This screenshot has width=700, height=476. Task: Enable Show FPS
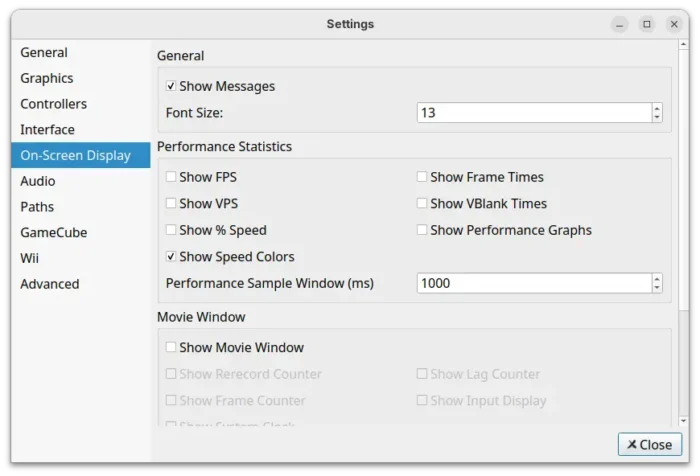tap(172, 177)
